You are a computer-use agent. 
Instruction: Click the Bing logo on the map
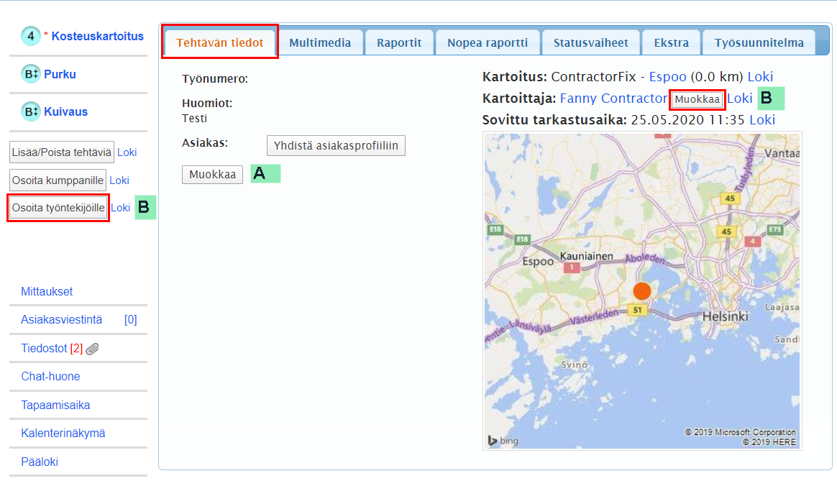click(503, 441)
